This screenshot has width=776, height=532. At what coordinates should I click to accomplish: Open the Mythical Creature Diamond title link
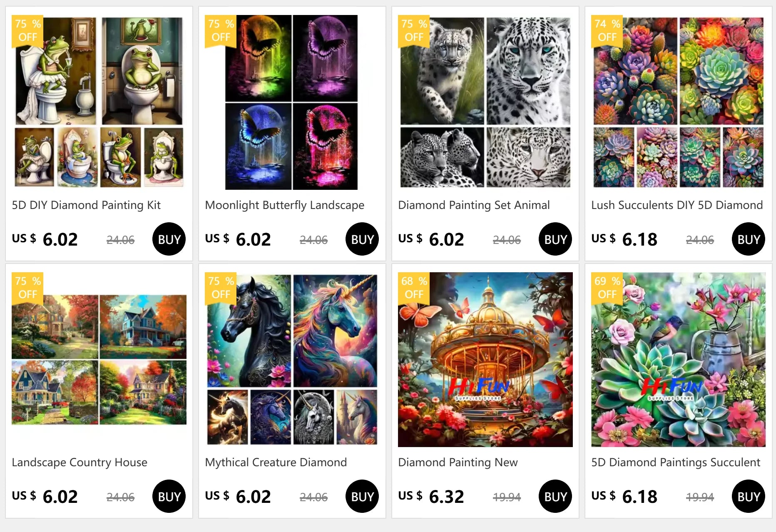(276, 462)
